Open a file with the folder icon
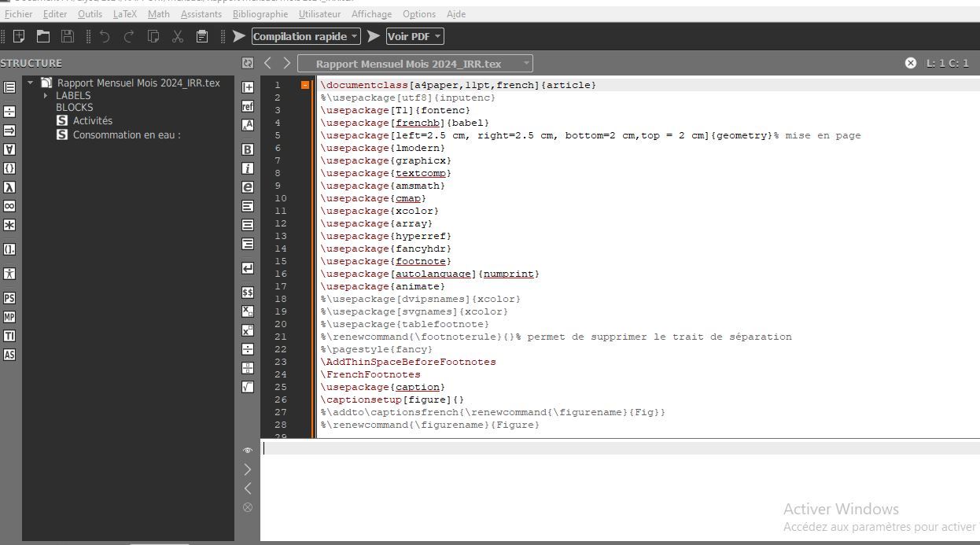Image resolution: width=980 pixels, height=545 pixels. pos(43,36)
